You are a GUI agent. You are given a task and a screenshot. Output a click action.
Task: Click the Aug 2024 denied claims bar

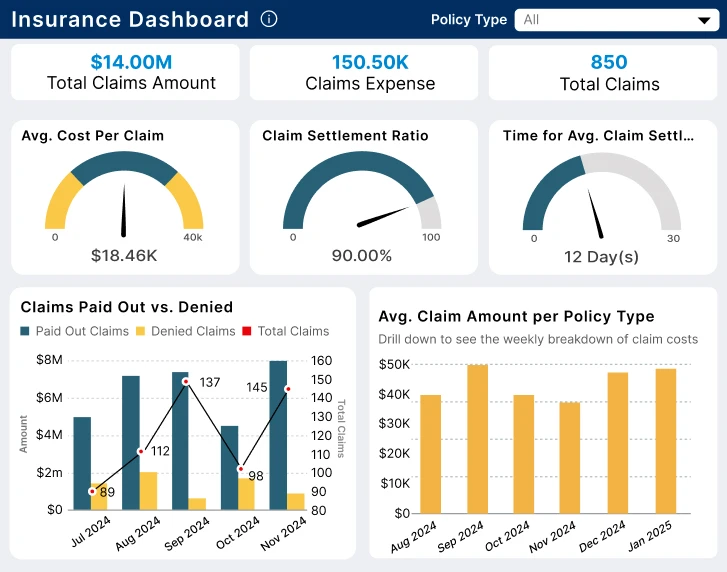(x=148, y=490)
